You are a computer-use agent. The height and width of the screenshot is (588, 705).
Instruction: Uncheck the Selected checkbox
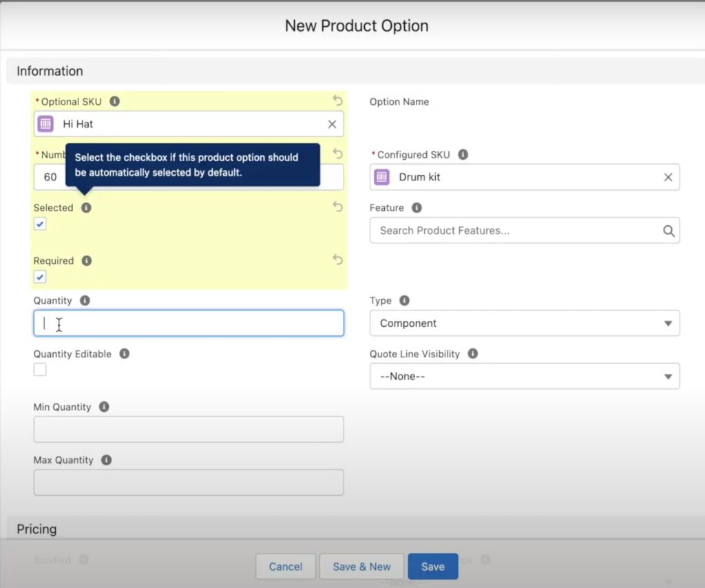(x=41, y=224)
